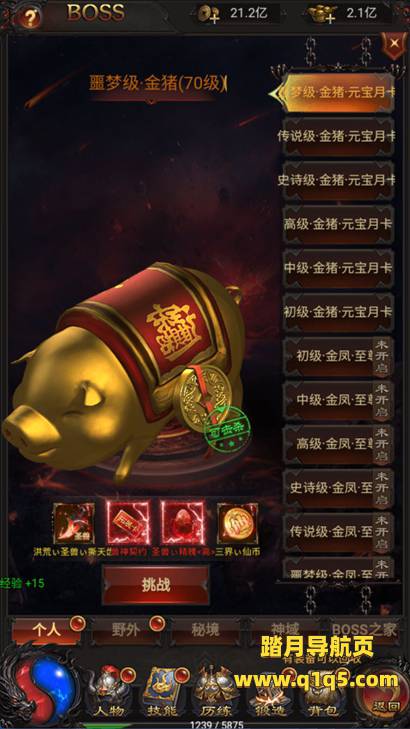The width and height of the screenshot is (410, 729).
Task: Switch to the 个人 boss tab
Action: point(47,631)
